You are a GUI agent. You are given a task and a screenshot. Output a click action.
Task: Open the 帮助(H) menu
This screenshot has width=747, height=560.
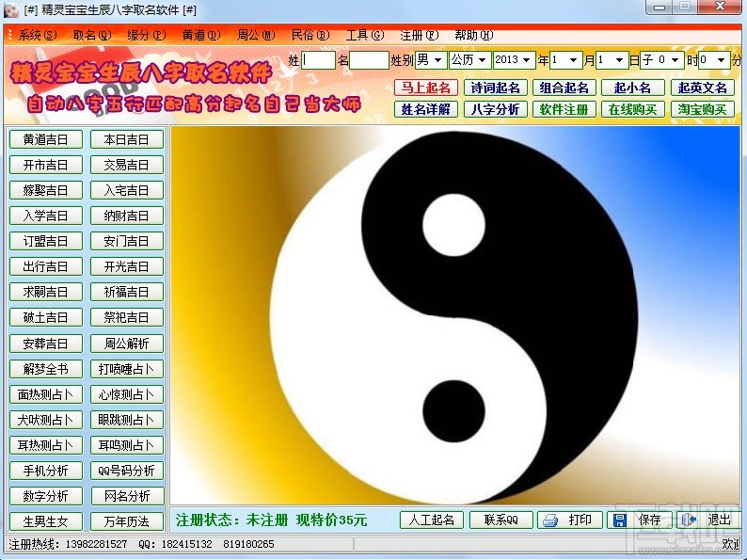tap(473, 35)
